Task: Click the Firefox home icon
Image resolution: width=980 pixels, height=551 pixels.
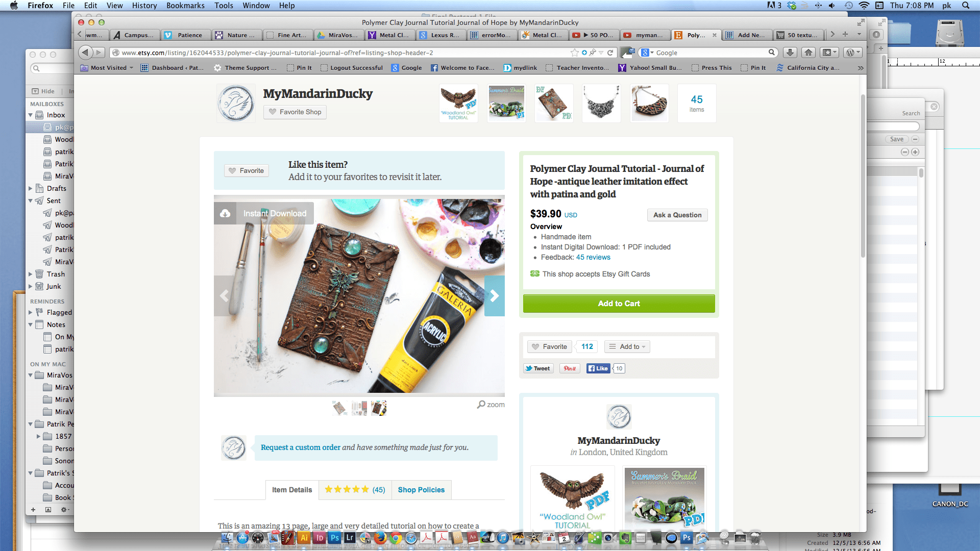Action: point(808,53)
